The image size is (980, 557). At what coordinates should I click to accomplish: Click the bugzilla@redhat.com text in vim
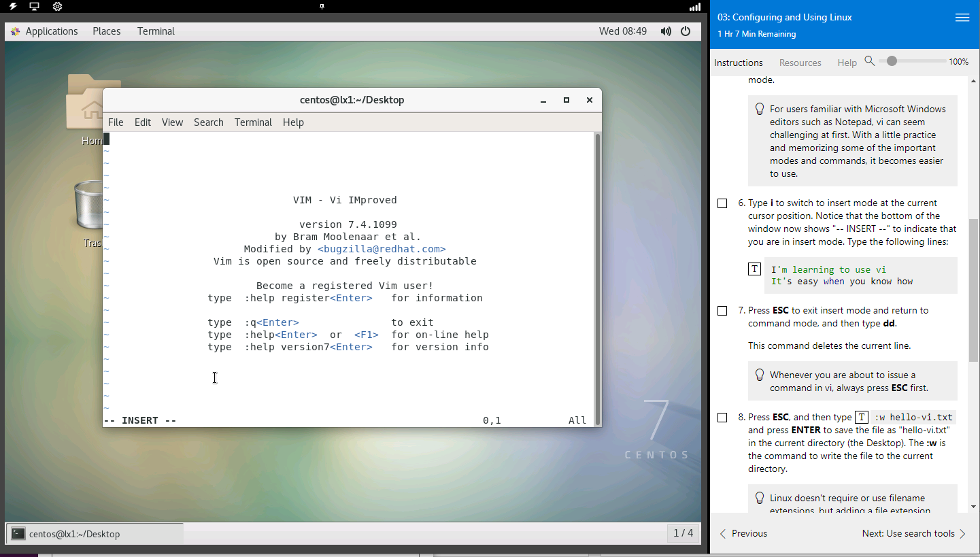pos(382,250)
